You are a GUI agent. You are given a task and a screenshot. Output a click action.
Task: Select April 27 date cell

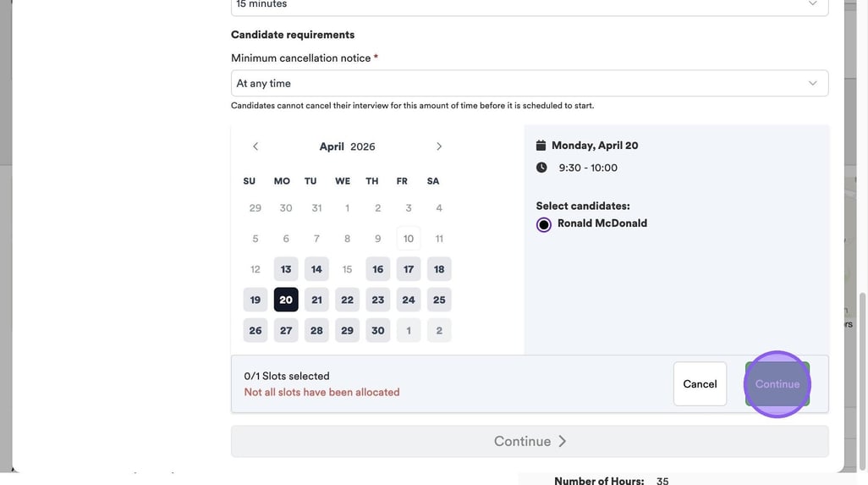pyautogui.click(x=286, y=330)
